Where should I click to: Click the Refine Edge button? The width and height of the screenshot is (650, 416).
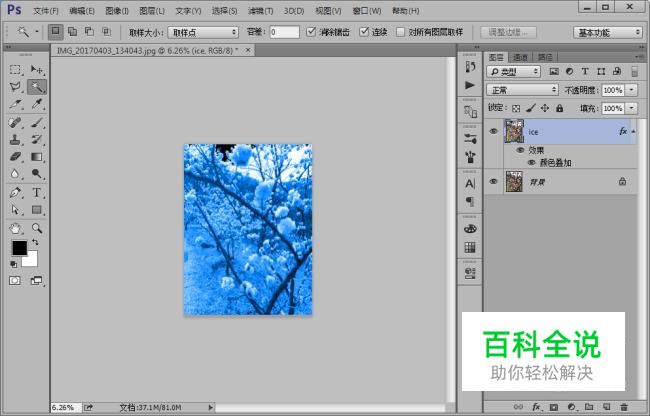pyautogui.click(x=508, y=32)
